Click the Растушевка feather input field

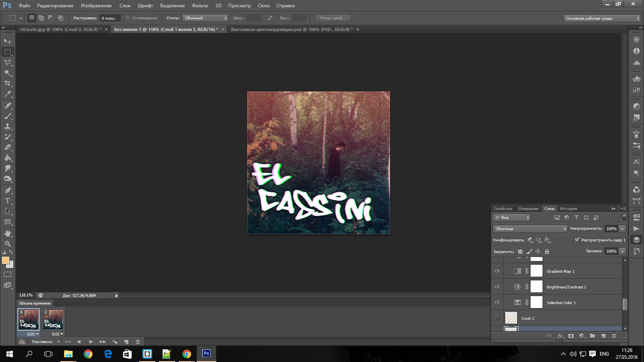pyautogui.click(x=110, y=18)
